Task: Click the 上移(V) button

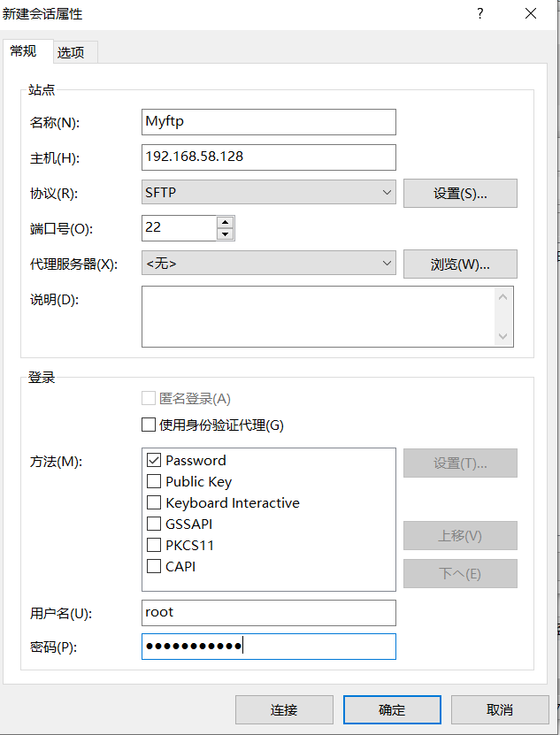Action: point(460,535)
